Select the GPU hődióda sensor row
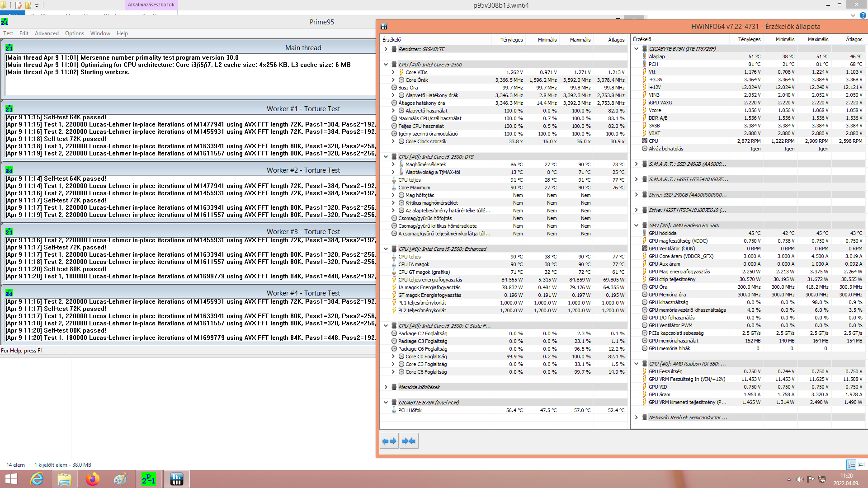Image resolution: width=868 pixels, height=488 pixels. (749, 233)
